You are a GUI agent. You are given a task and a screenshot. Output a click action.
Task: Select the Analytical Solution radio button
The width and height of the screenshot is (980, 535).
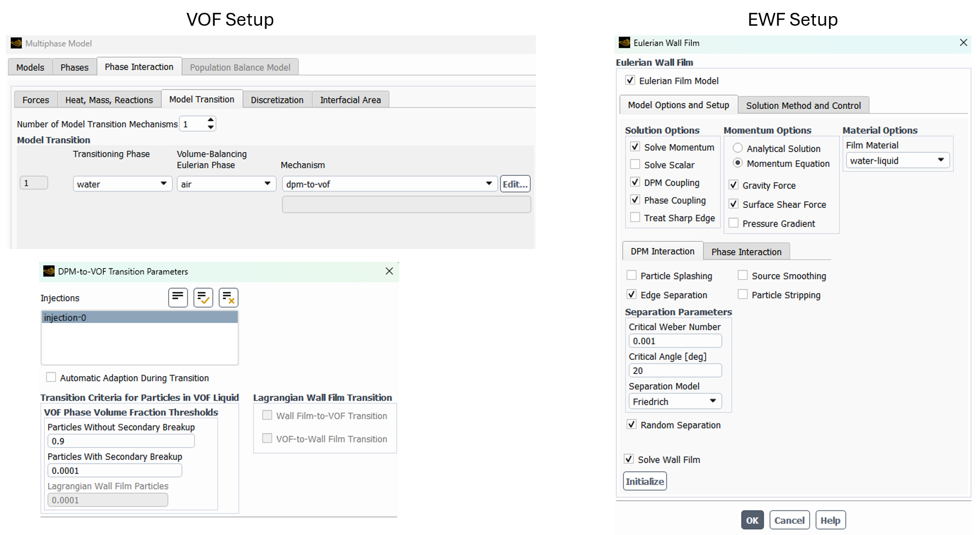pyautogui.click(x=738, y=148)
